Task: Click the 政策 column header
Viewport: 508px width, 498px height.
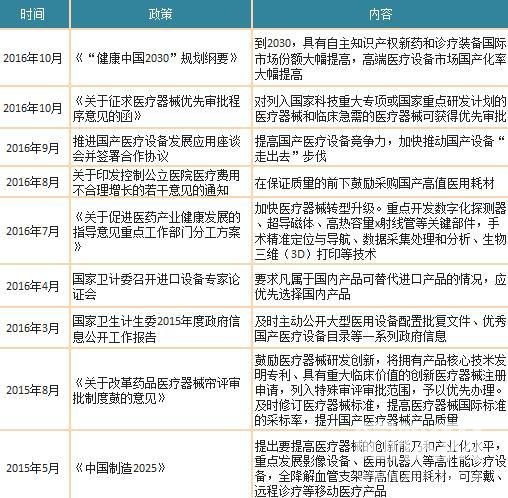Action: click(x=160, y=14)
